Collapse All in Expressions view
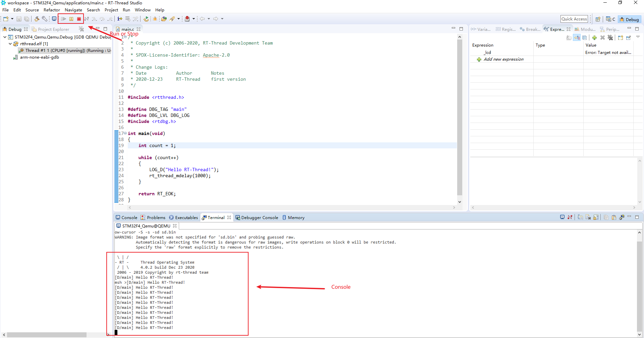 point(585,38)
